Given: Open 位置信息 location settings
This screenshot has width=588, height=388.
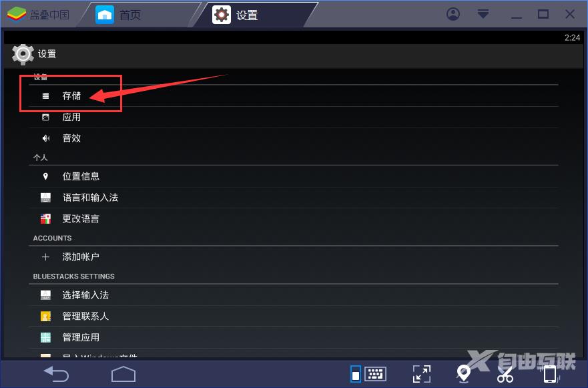Looking at the screenshot, I should point(294,176).
